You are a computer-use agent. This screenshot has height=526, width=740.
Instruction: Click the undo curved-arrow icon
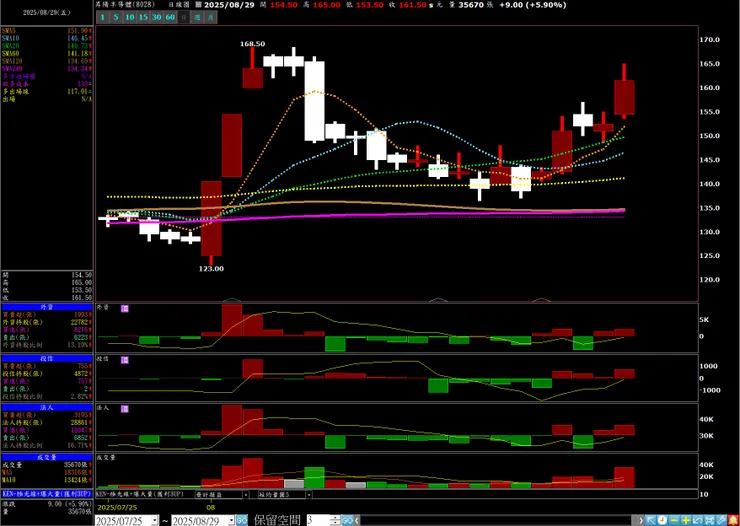tap(698, 520)
